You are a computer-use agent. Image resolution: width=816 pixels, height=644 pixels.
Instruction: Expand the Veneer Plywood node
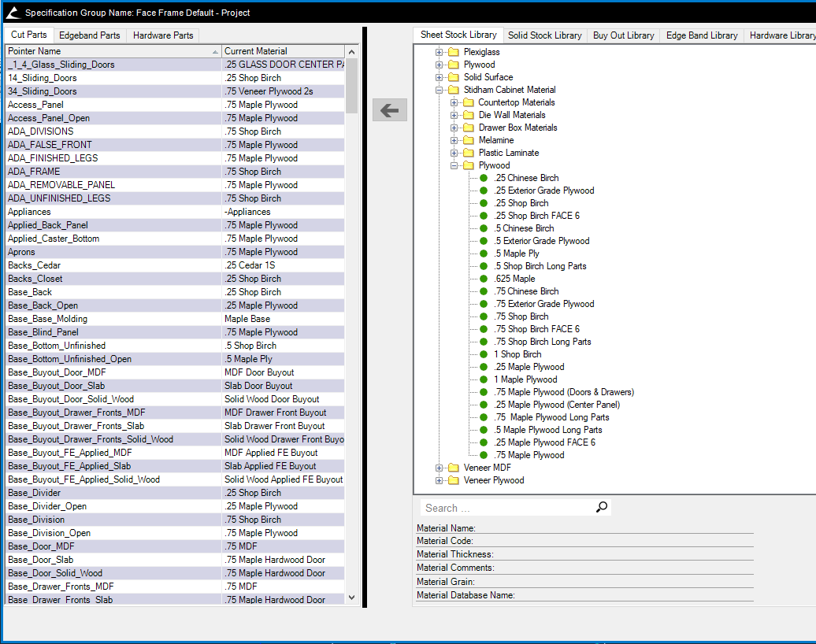point(439,480)
